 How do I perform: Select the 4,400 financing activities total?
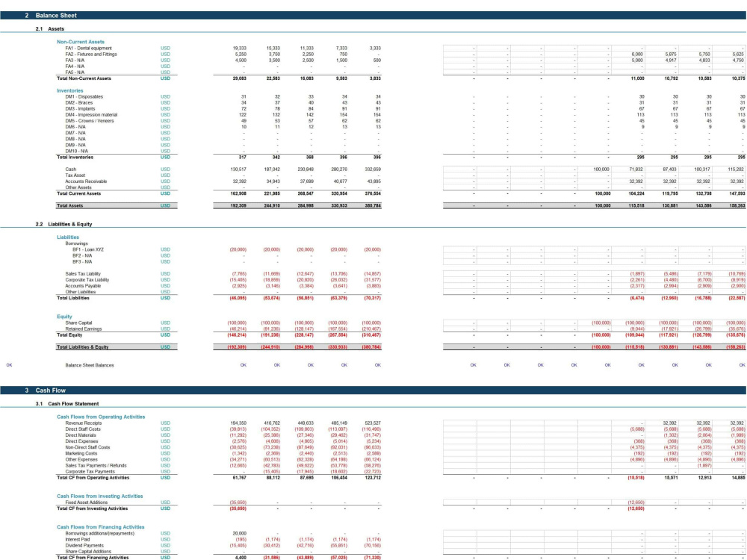click(241, 558)
